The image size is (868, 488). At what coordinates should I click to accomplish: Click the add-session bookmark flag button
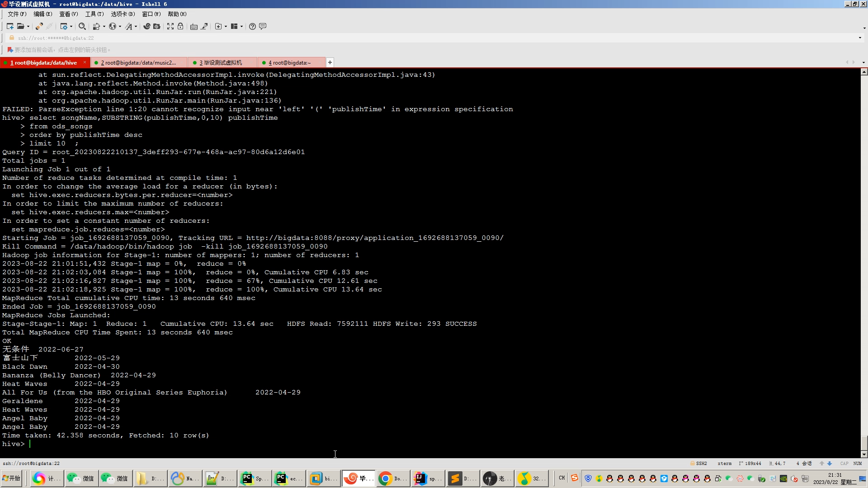pyautogui.click(x=10, y=50)
